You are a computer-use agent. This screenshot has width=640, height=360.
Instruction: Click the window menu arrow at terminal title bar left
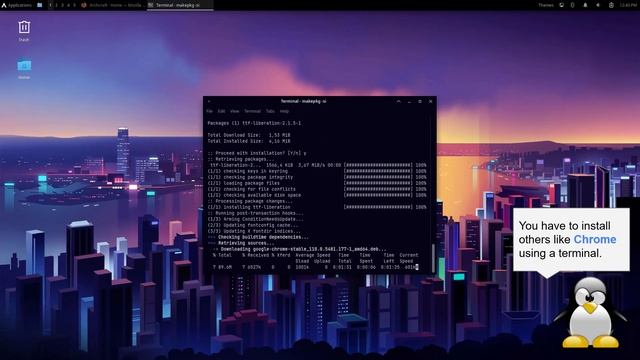tap(209, 101)
